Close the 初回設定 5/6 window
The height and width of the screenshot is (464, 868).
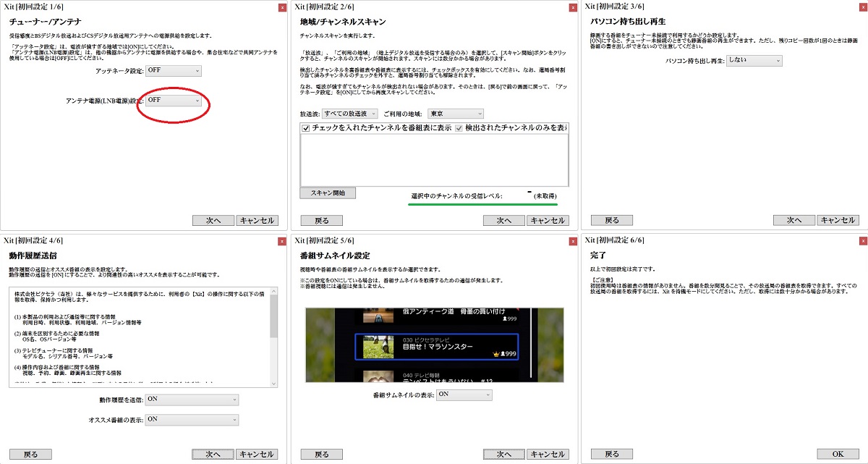[572, 240]
